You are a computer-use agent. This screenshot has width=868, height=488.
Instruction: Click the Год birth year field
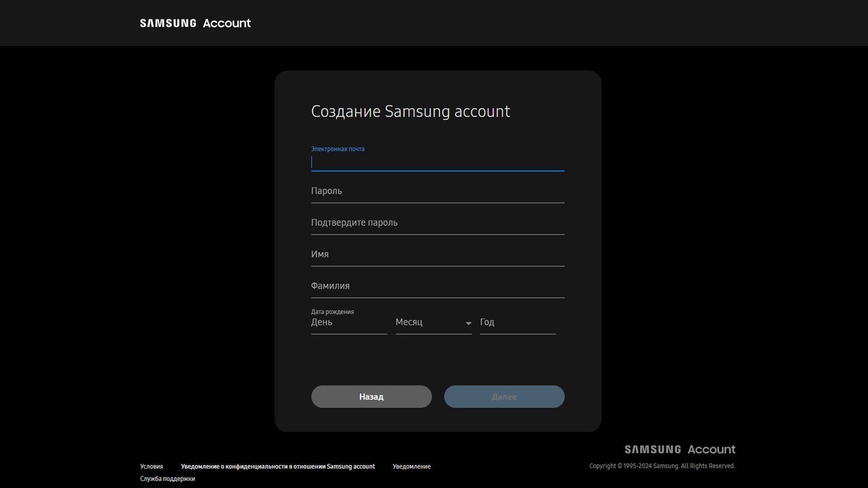coord(518,323)
